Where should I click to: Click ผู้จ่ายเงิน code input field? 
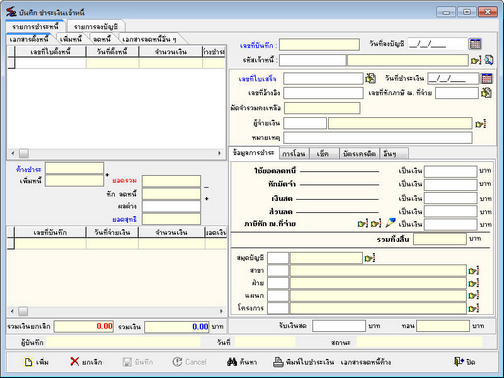pos(305,123)
